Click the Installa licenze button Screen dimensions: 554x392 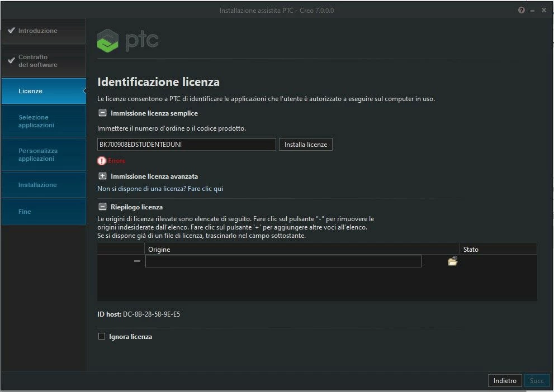tap(306, 144)
